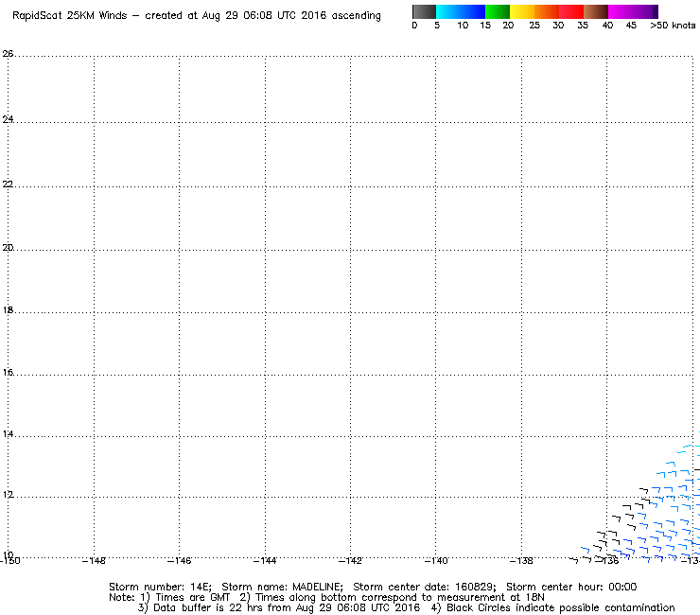Click the magenta 40-50 knots legend segment
Viewport: 700px width, 615px height.
[x=633, y=11]
